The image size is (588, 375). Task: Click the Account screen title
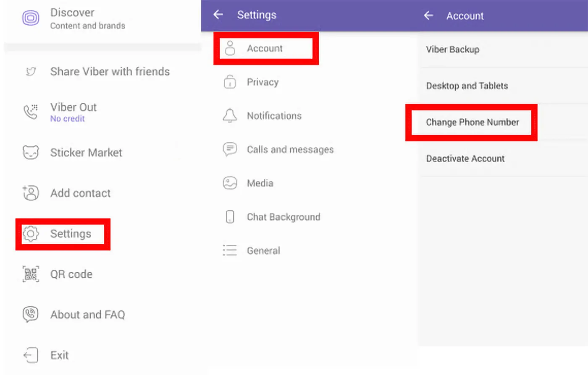465,16
